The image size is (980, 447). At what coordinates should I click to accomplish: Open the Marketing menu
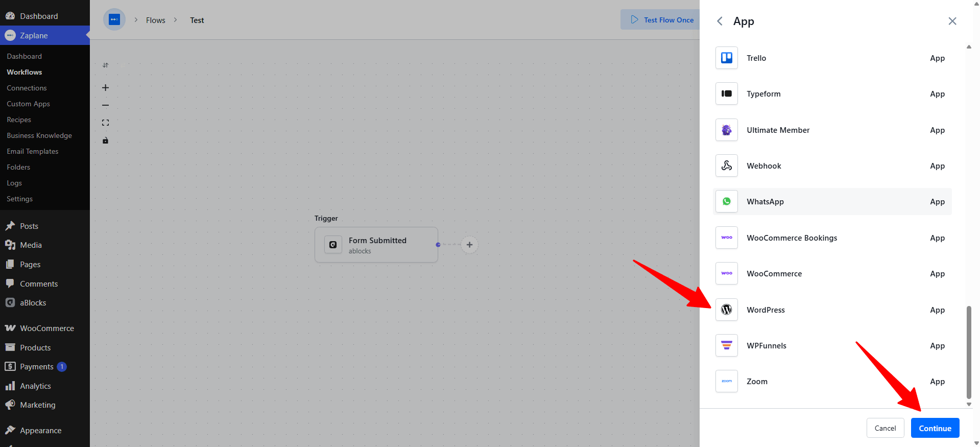pos(45,405)
